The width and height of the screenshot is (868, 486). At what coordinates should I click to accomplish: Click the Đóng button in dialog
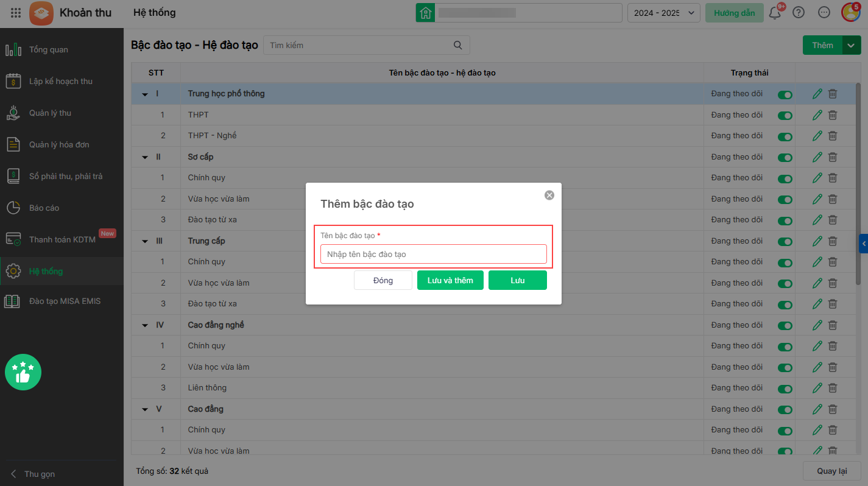pyautogui.click(x=383, y=280)
